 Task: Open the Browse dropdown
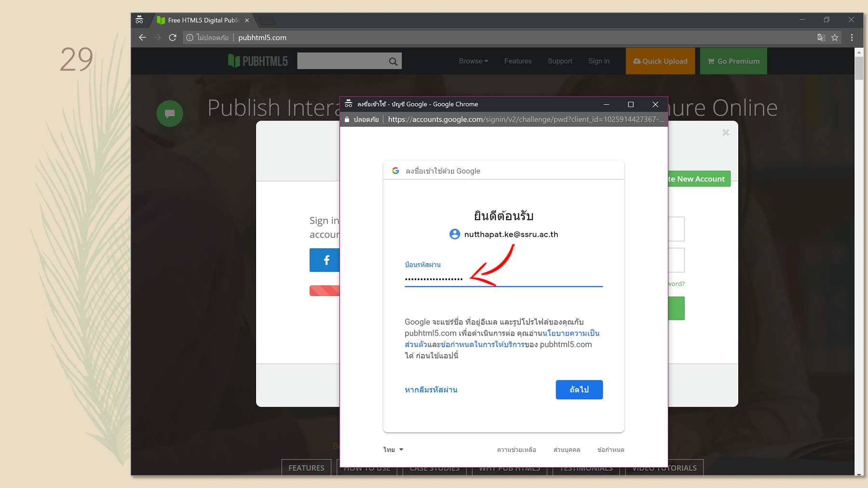[x=473, y=61]
